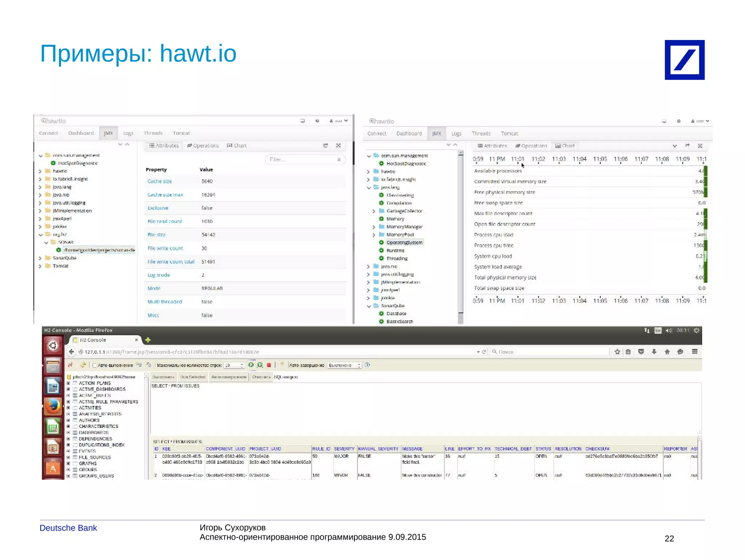Open Logs tab in right hawtio window
Screen dimensions: 745x560
pos(457,133)
